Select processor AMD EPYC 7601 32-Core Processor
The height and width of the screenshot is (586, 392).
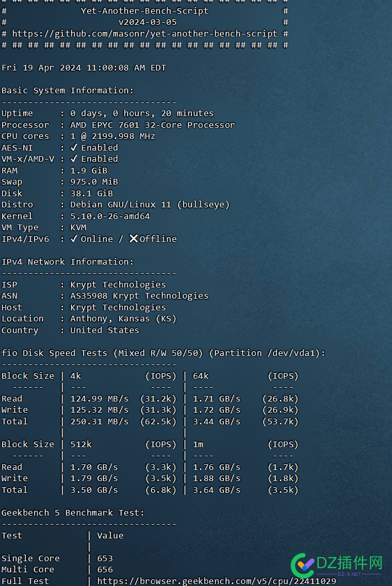[x=152, y=125]
